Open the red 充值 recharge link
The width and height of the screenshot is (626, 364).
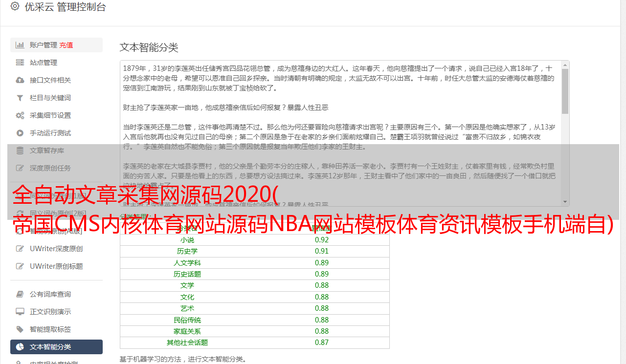pos(66,45)
